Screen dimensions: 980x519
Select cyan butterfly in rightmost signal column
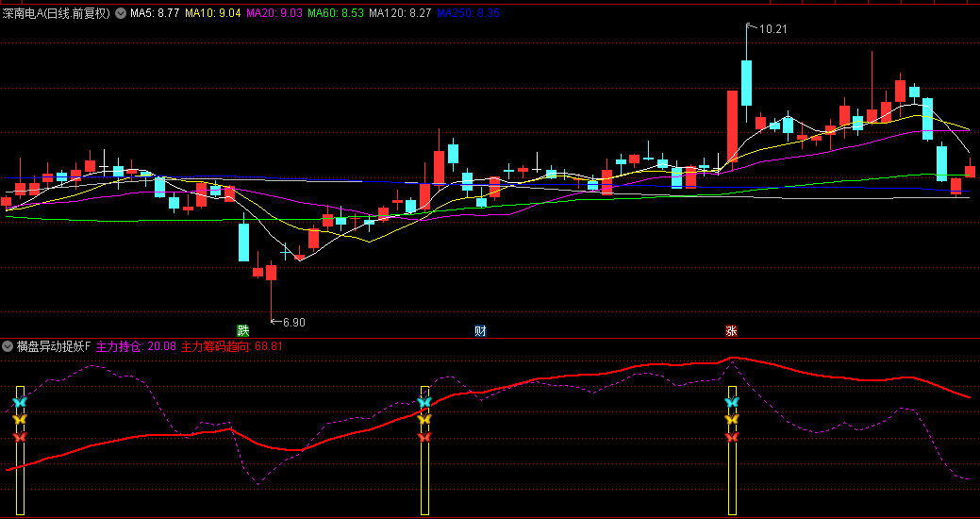point(732,401)
